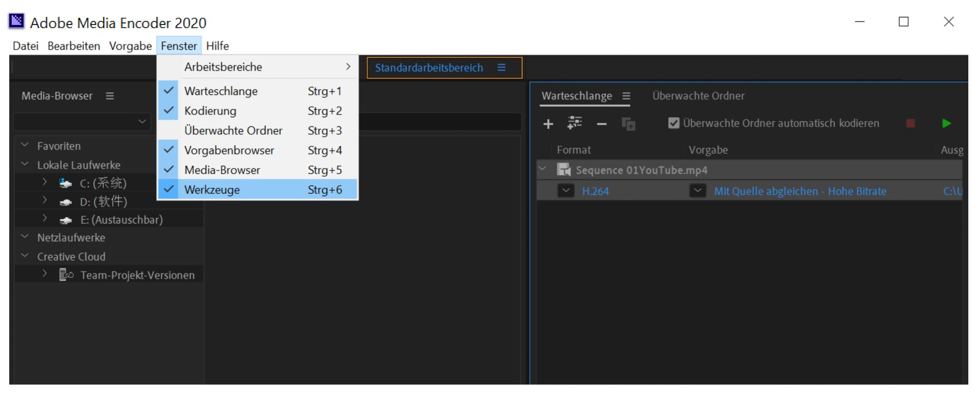Add source with the plus icon
Image resolution: width=980 pixels, height=395 pixels.
coord(548,124)
